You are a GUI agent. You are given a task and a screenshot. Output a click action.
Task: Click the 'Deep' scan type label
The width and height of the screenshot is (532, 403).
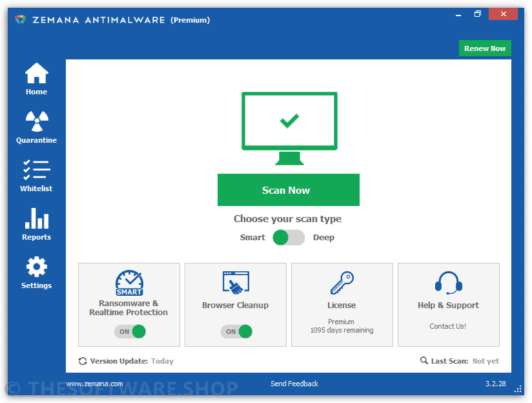[x=323, y=237]
